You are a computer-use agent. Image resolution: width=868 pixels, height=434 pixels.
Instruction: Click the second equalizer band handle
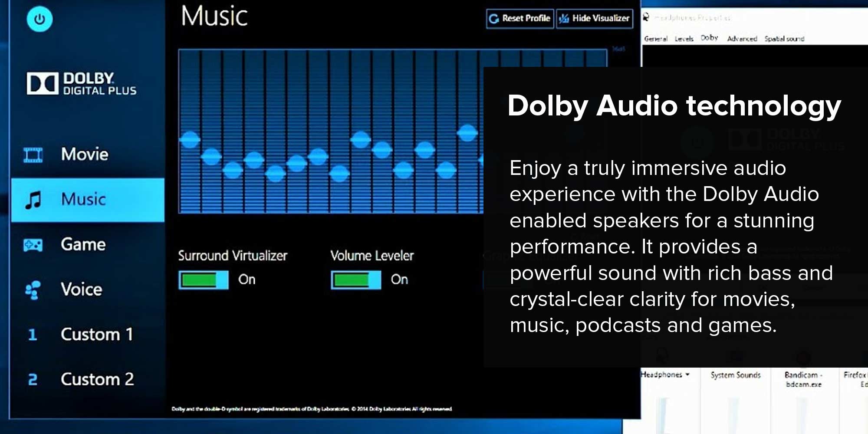(211, 156)
